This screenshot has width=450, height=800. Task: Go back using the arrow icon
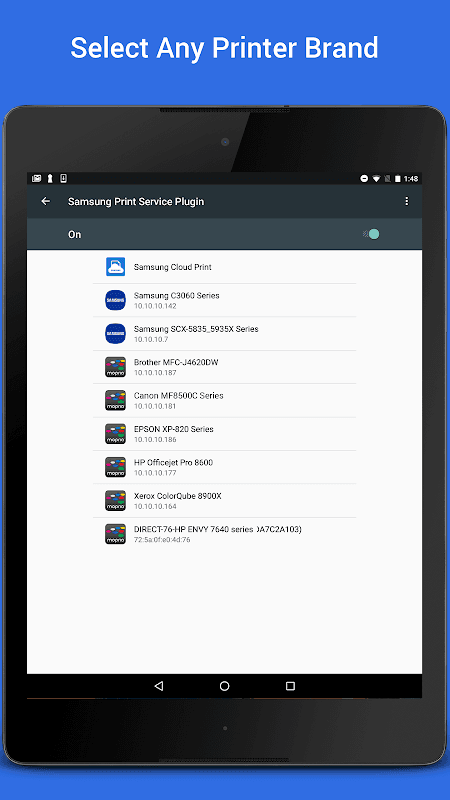(45, 201)
